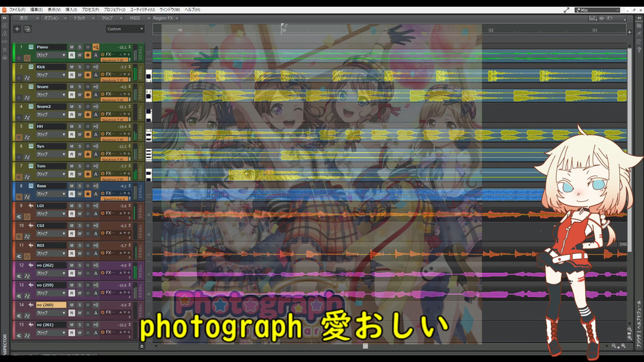Viewport: 644px width, 362px height.
Task: Click the duplicate track icon beside the plus button
Action: (28, 29)
